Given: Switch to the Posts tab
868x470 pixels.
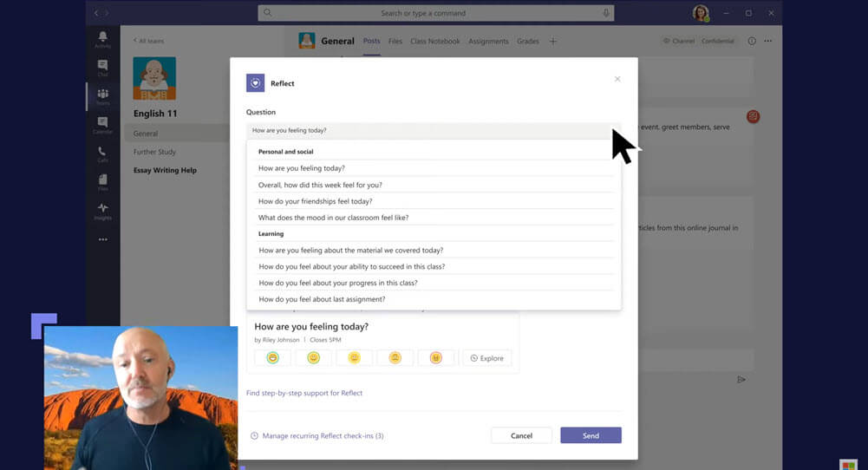Looking at the screenshot, I should pos(371,41).
